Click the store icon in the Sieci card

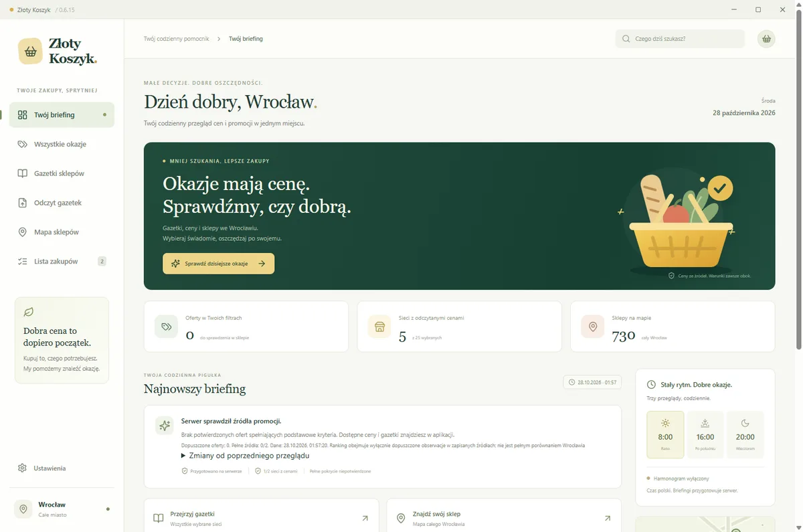379,327
